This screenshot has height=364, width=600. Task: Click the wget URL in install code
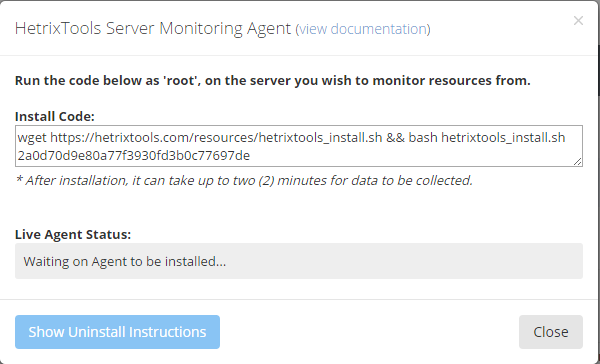click(x=216, y=137)
